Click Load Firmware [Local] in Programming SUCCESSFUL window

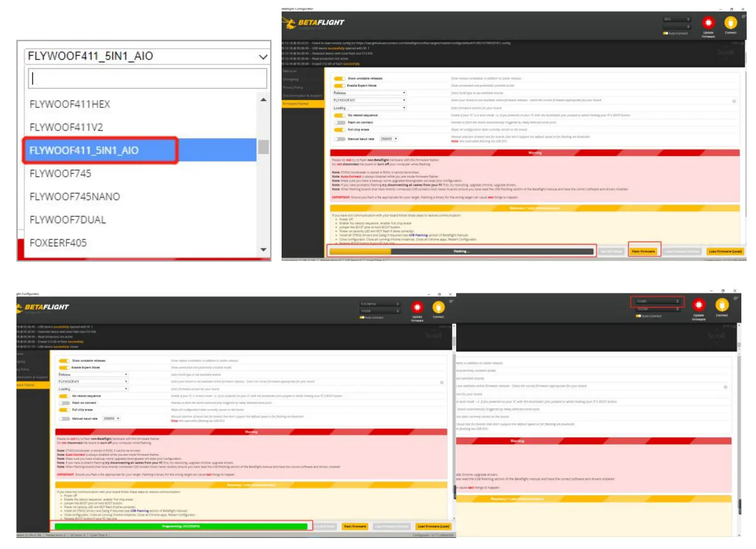(x=433, y=526)
